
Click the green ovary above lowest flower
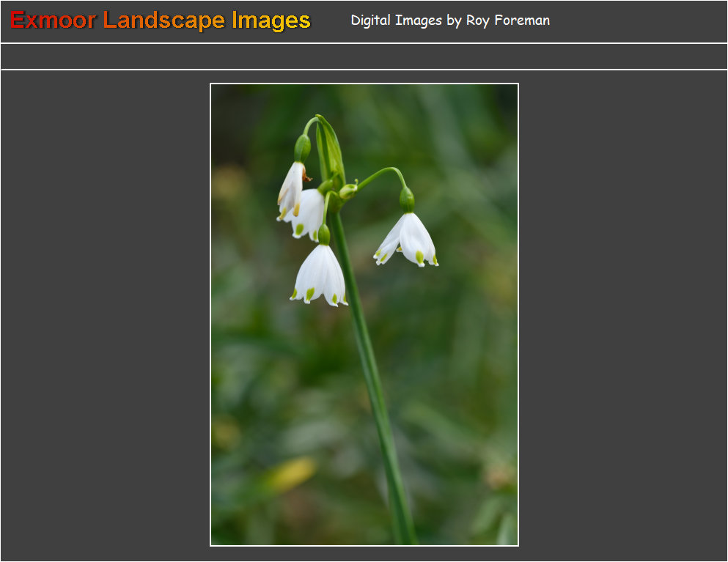coord(323,234)
